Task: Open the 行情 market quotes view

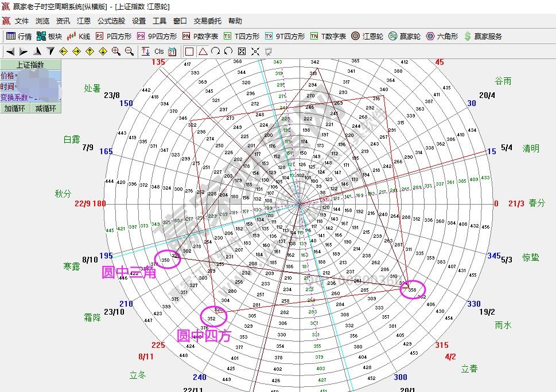Action: (19, 36)
